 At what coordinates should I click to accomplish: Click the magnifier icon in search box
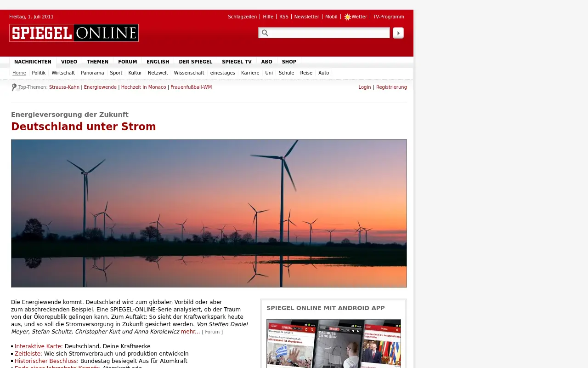pyautogui.click(x=265, y=33)
